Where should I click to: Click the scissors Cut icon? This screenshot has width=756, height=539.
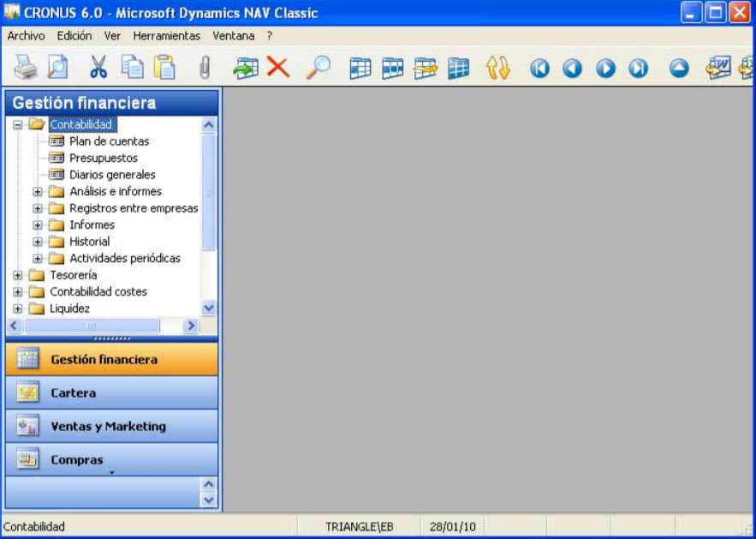[x=98, y=68]
